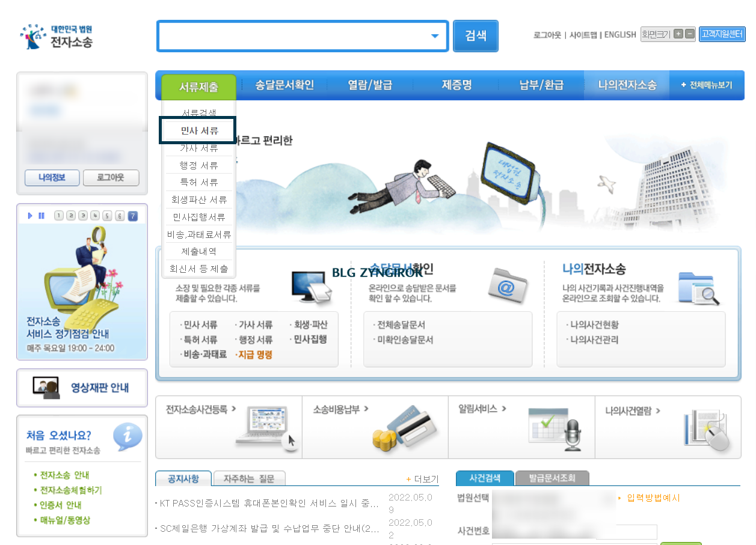Viewport: 756px width, 545px height.
Task: Open the search category dropdown
Action: [x=435, y=36]
